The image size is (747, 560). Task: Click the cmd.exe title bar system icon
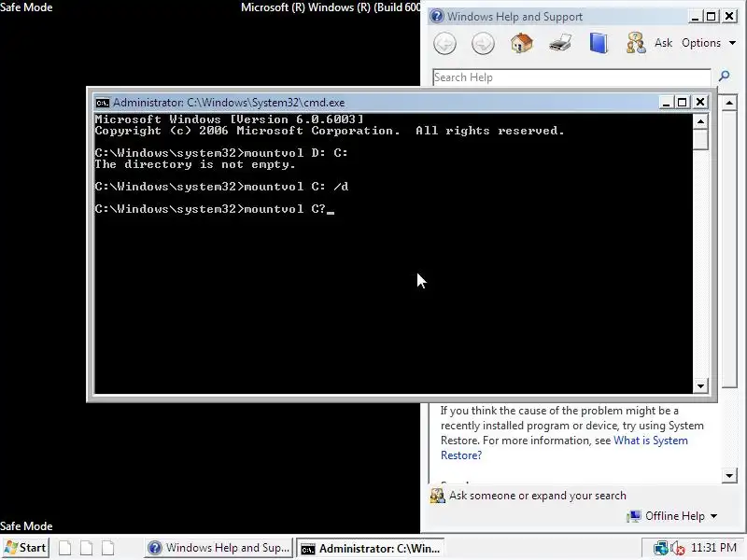pos(102,103)
